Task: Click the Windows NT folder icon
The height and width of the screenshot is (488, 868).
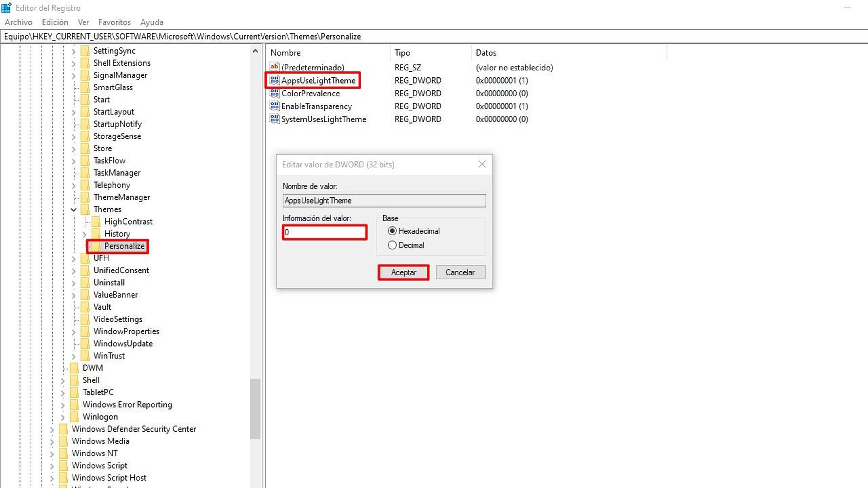Action: coord(63,453)
